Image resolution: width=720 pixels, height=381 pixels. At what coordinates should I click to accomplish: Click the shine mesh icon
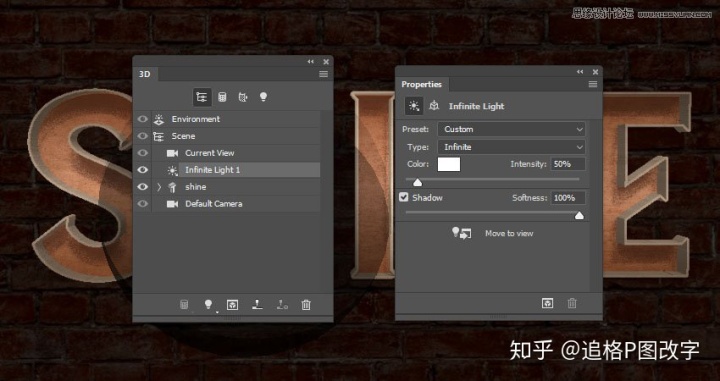pyautogui.click(x=172, y=187)
